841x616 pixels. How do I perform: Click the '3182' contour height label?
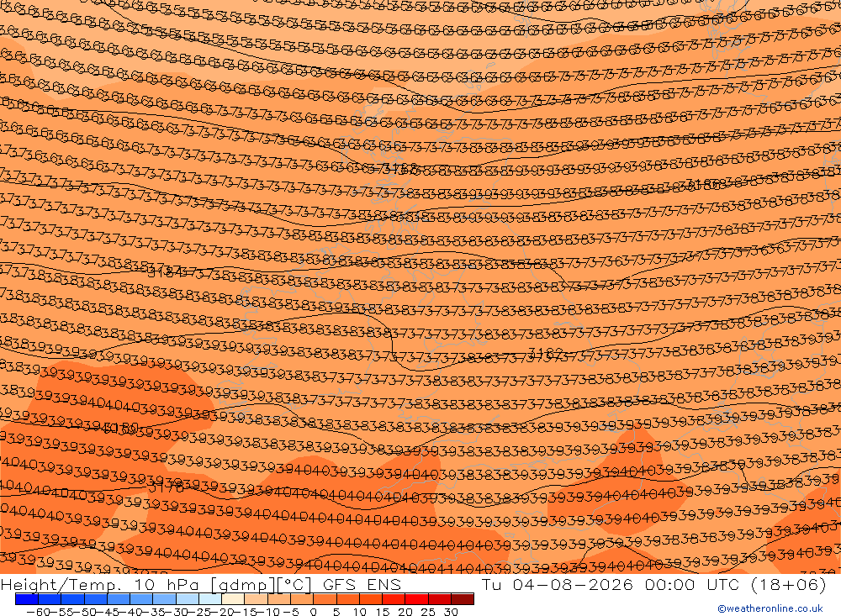(546, 352)
